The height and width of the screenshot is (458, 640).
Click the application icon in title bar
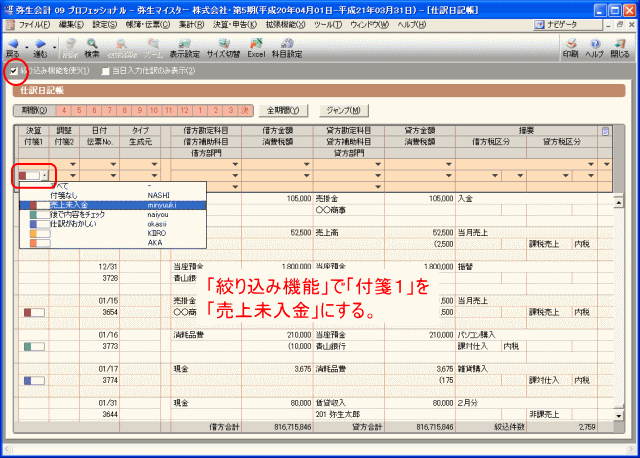[x=8, y=10]
